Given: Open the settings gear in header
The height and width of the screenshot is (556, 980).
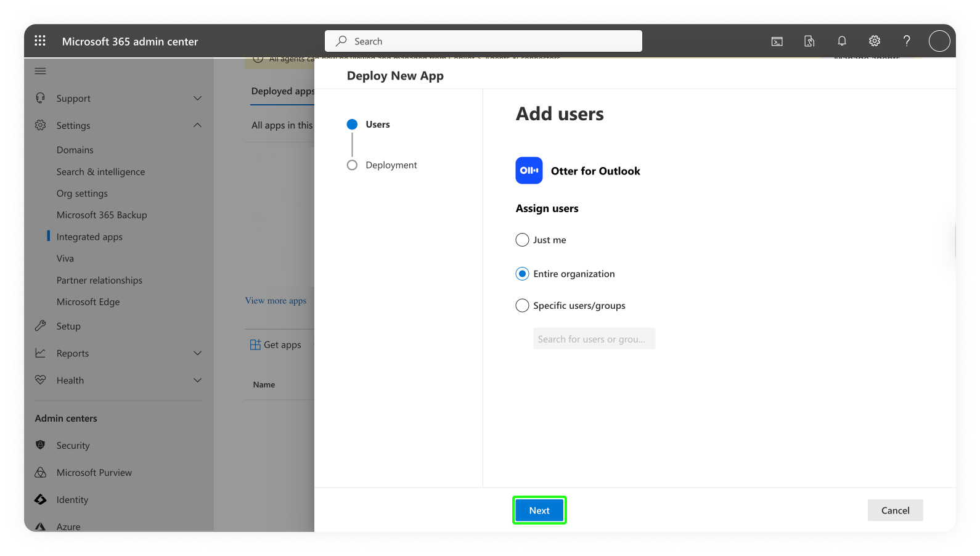Looking at the screenshot, I should click(x=874, y=41).
